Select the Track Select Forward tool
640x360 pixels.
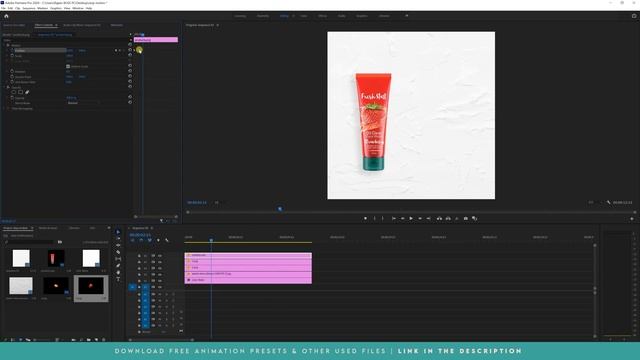pyautogui.click(x=118, y=239)
